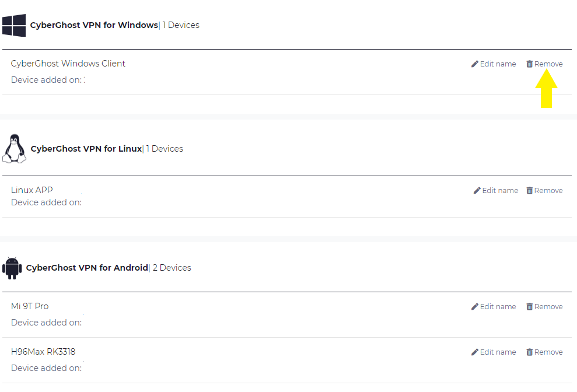Select the CyberGhost VPN for Linux heading
Image resolution: width=577 pixels, height=392 pixels.
86,149
